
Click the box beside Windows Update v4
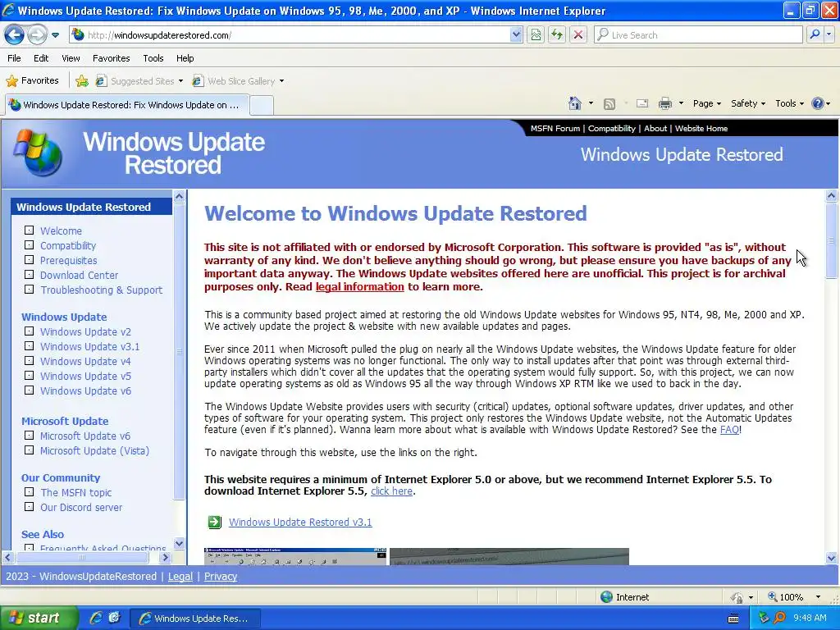pyautogui.click(x=29, y=361)
